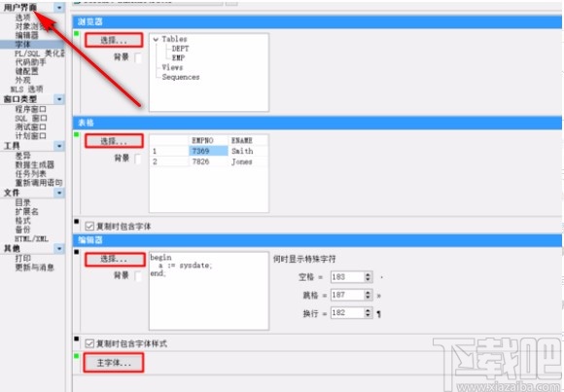The height and width of the screenshot is (392, 564).
Task: Select EMP in browser preview tree
Action: pos(178,57)
